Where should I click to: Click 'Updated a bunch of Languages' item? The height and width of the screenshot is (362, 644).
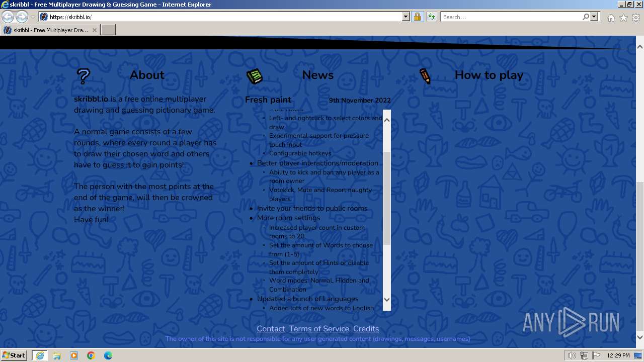(307, 299)
